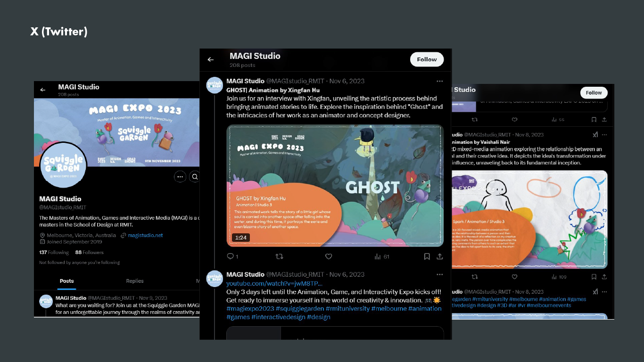Click the search icon on the profile page
Screen dimensions: 644x362
(x=194, y=177)
